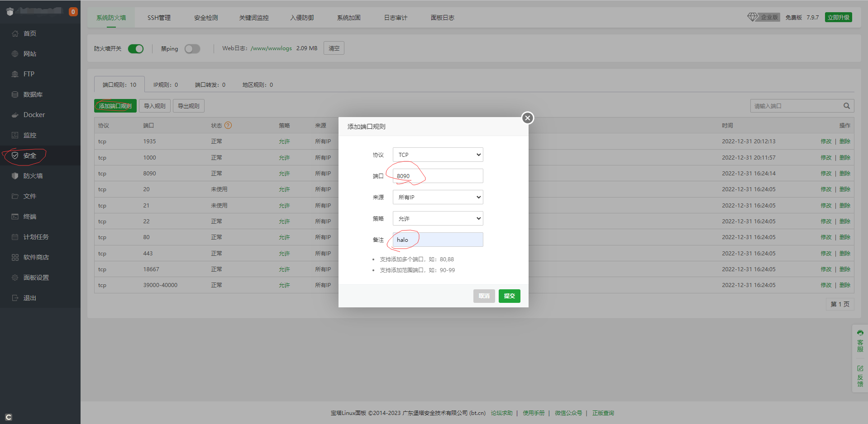Expand the source 所有IP dropdown
The image size is (868, 424).
(x=438, y=197)
